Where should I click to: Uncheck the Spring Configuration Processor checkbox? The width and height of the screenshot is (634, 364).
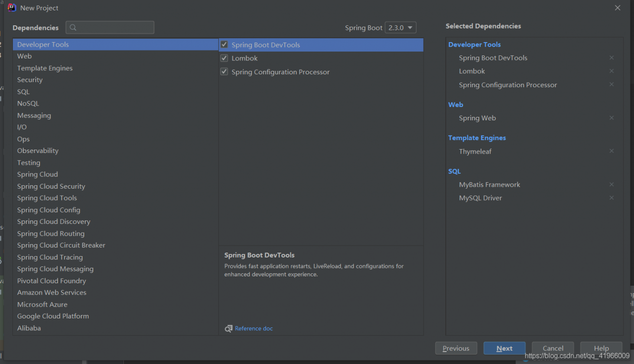coord(224,72)
